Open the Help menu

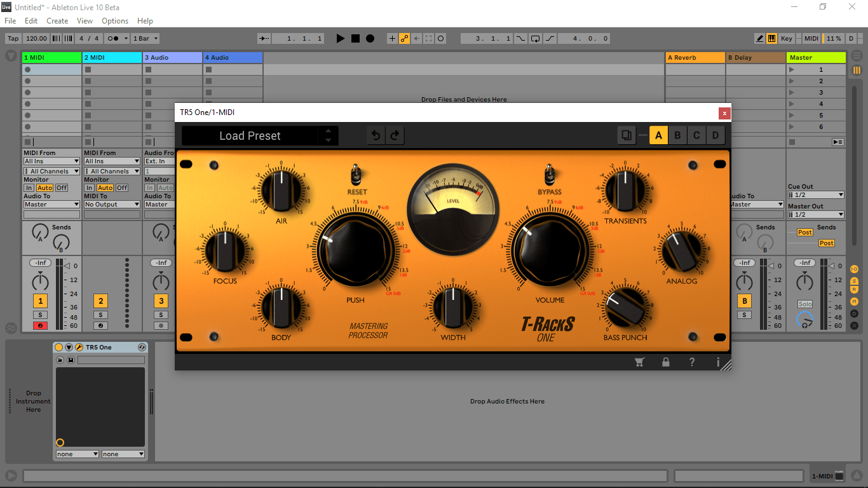[145, 21]
